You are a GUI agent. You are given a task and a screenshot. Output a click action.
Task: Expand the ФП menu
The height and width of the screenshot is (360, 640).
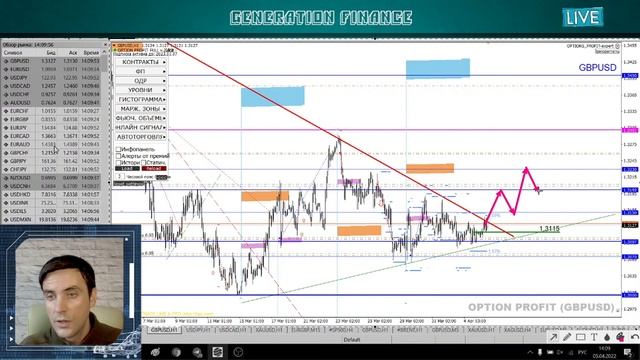(x=141, y=71)
